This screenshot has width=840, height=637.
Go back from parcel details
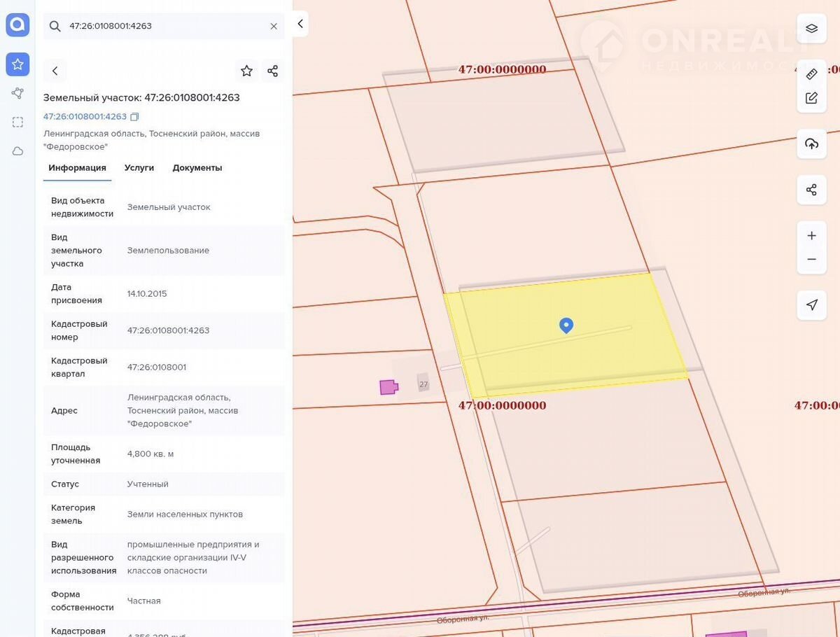[x=55, y=71]
